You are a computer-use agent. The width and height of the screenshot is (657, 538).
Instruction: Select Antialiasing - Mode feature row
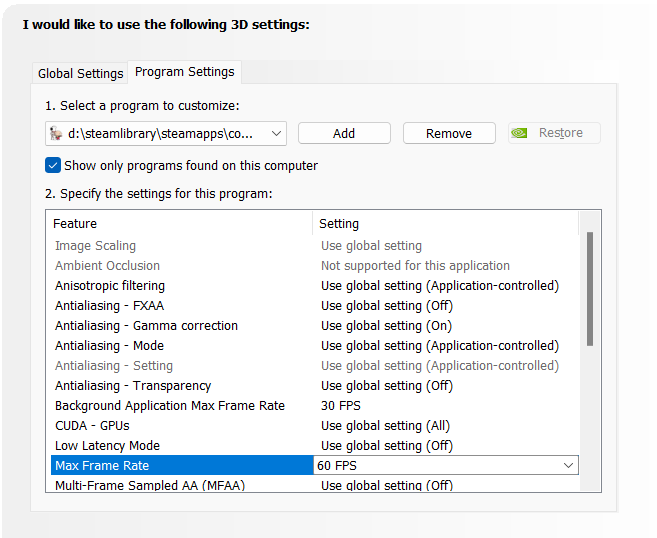coord(109,345)
